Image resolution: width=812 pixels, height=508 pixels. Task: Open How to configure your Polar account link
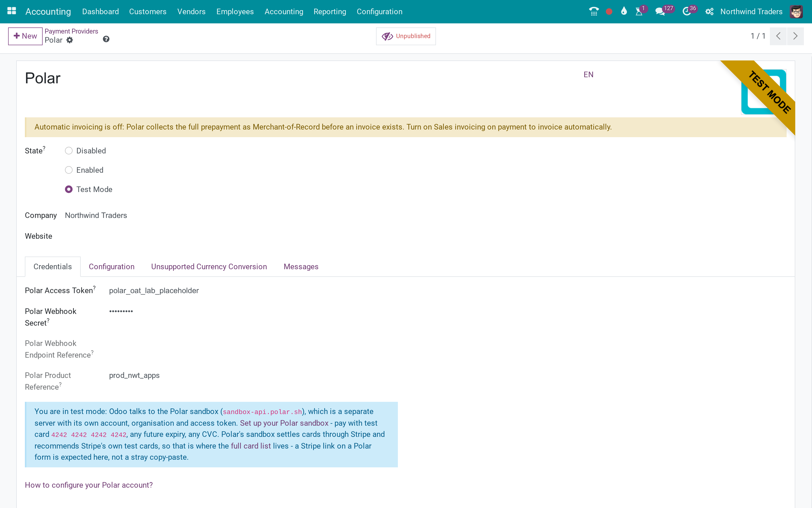pos(89,485)
